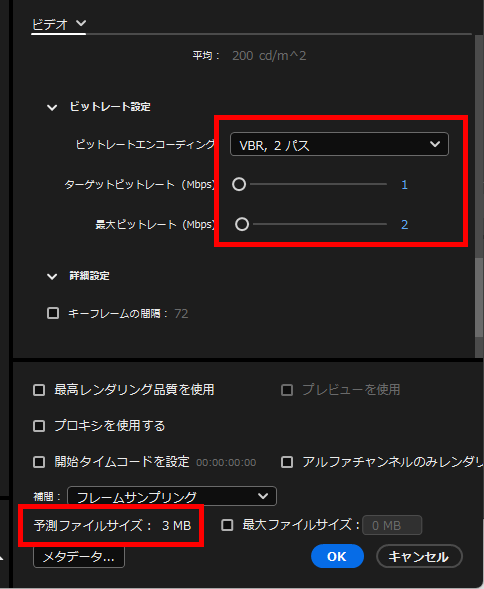Click the target bitrate value 1
The image size is (484, 589).
point(404,185)
